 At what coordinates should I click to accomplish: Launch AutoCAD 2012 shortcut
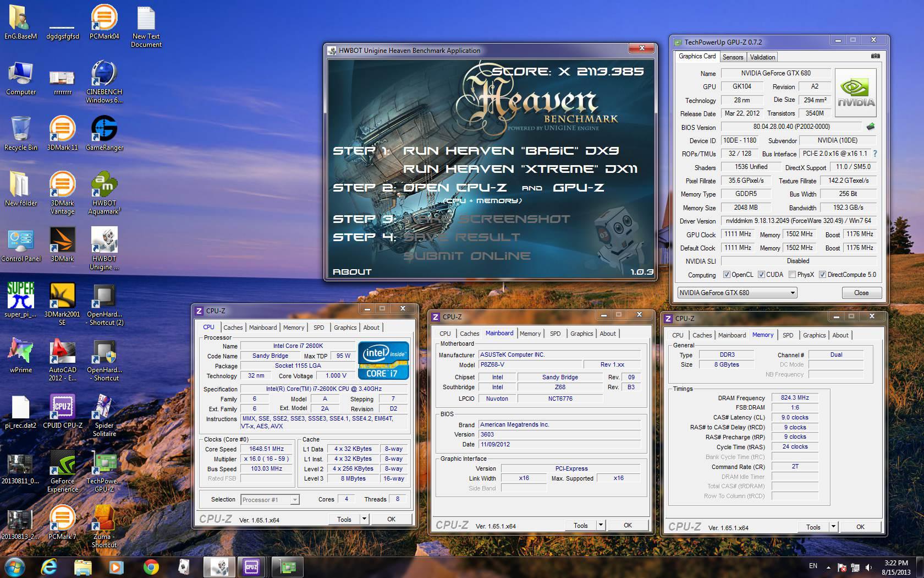click(x=62, y=360)
